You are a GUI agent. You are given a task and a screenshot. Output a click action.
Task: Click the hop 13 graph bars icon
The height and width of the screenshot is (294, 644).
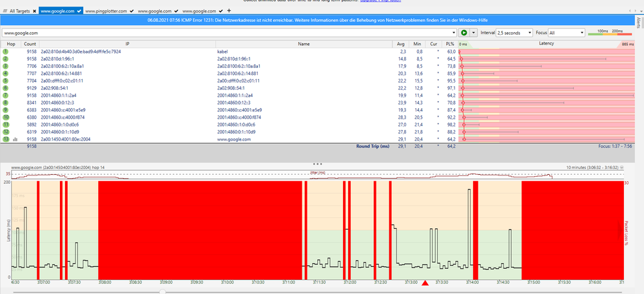pyautogui.click(x=14, y=139)
